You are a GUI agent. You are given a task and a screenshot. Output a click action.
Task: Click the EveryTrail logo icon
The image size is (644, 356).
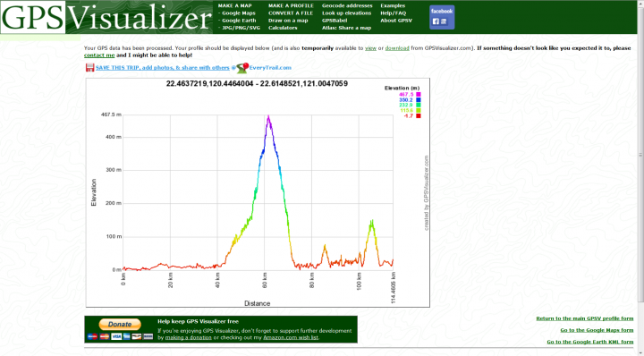pyautogui.click(x=242, y=68)
